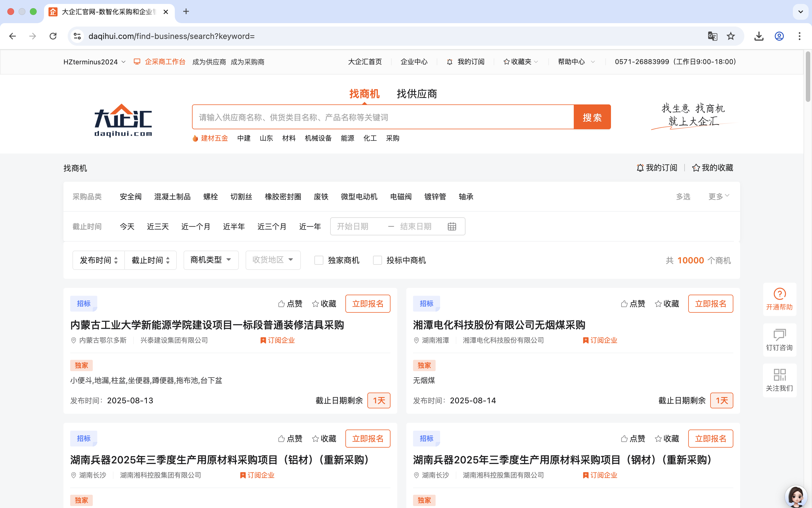
Task: Open a new browser tab
Action: (186, 11)
